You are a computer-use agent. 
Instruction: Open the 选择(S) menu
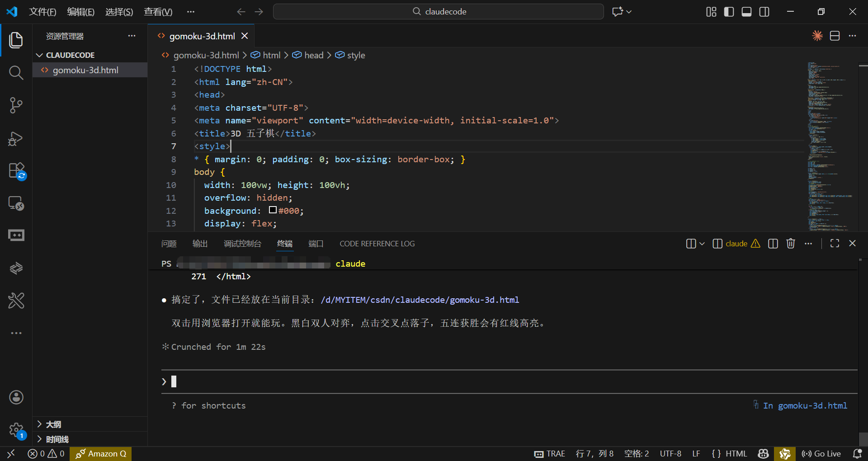(x=119, y=12)
